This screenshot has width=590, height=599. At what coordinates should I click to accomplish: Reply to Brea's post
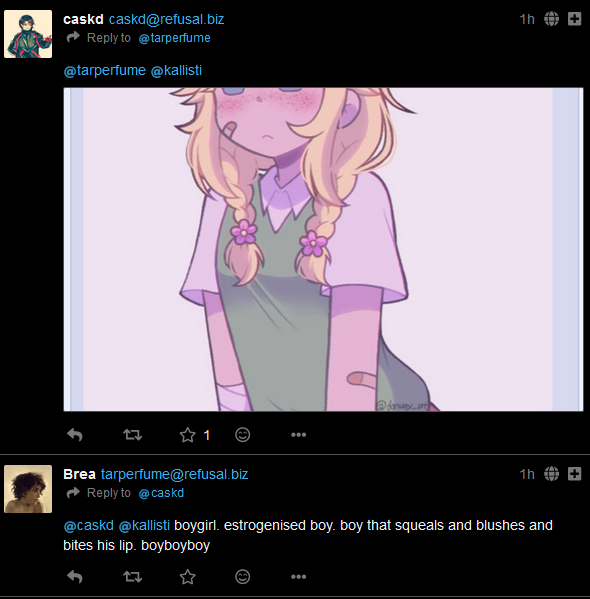[x=75, y=577]
